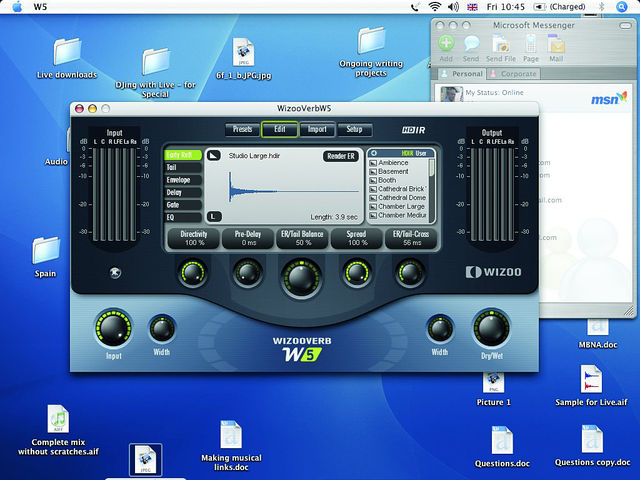The image size is (640, 480).
Task: Switch to Personal tab in Messenger
Action: coord(461,74)
